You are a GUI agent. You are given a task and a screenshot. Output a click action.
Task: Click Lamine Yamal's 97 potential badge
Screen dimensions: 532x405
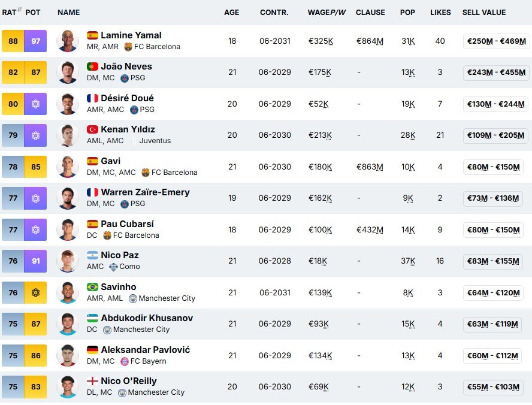click(35, 41)
